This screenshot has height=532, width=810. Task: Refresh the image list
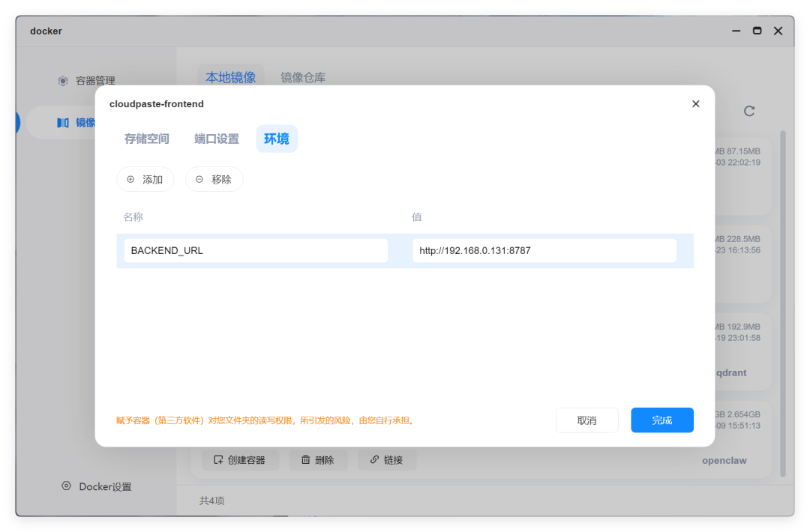click(749, 111)
